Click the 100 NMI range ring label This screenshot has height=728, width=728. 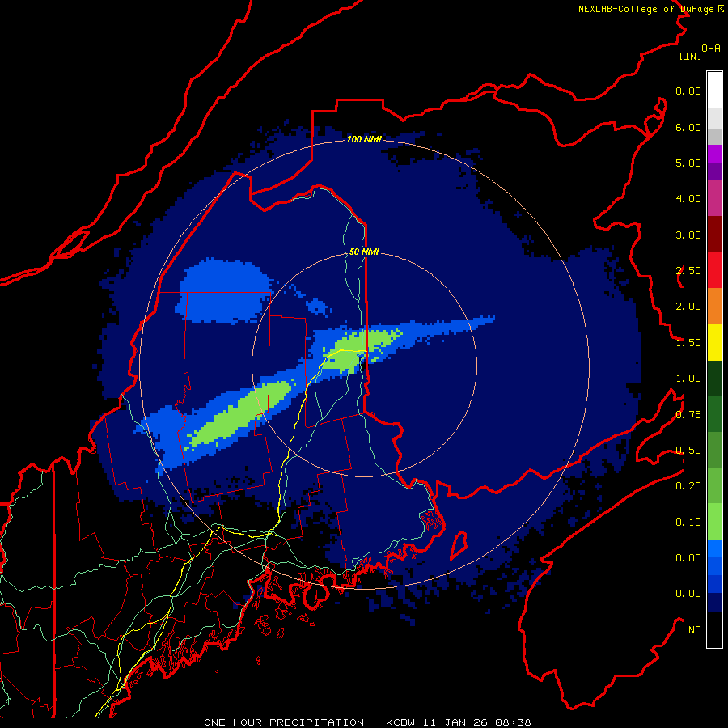(x=364, y=139)
